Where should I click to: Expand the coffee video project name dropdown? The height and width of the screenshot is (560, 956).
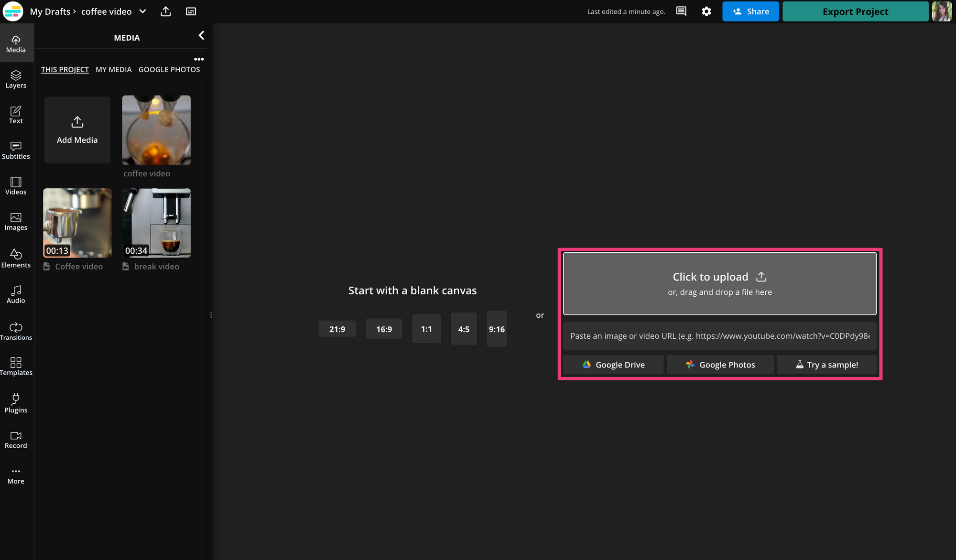tap(142, 11)
